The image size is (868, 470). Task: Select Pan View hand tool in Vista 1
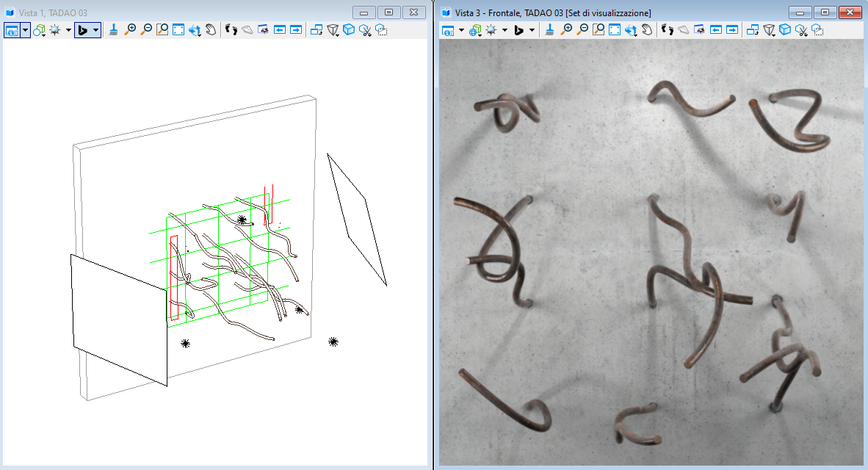tap(211, 30)
